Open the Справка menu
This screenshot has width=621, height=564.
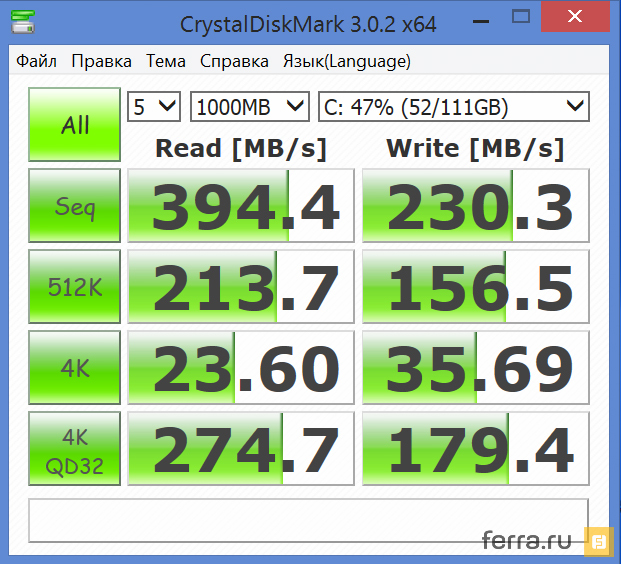tap(234, 61)
